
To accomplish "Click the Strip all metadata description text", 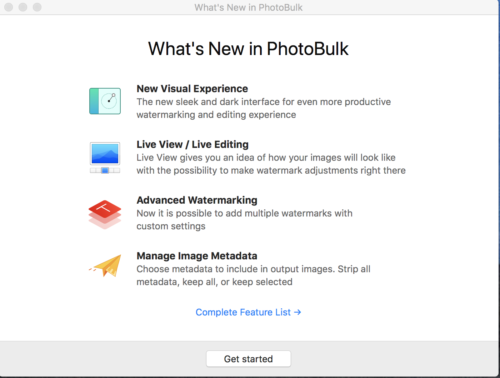I will pos(253,275).
